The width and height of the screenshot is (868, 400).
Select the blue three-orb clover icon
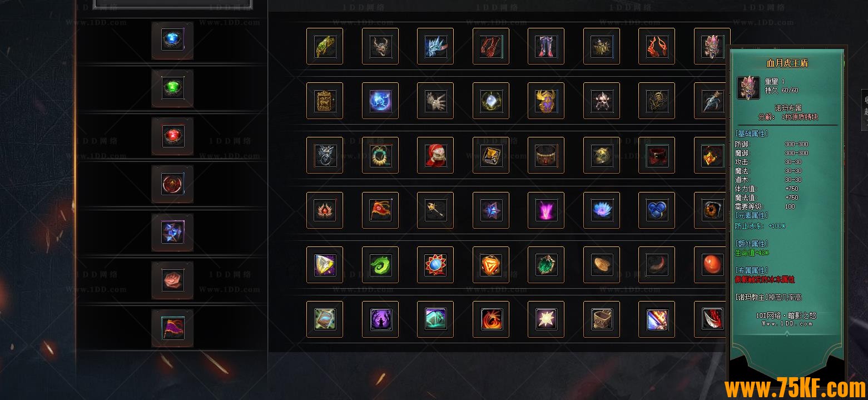(657, 210)
